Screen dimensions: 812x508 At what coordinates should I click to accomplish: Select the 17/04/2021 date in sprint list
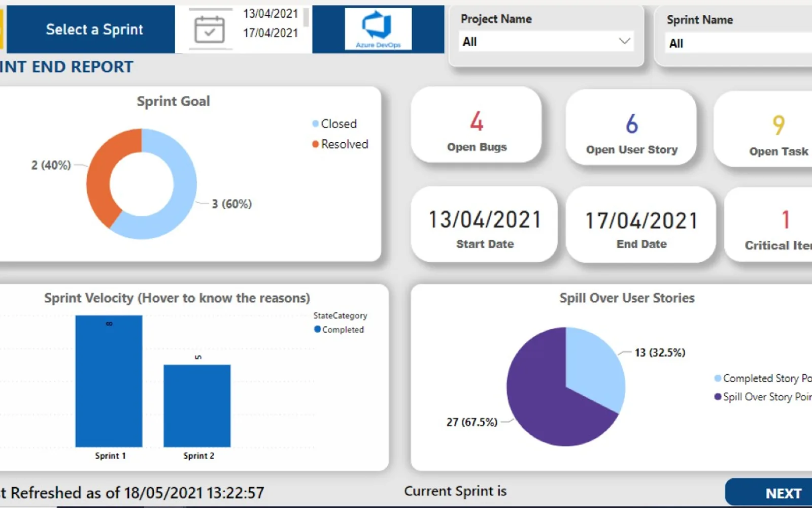(270, 33)
